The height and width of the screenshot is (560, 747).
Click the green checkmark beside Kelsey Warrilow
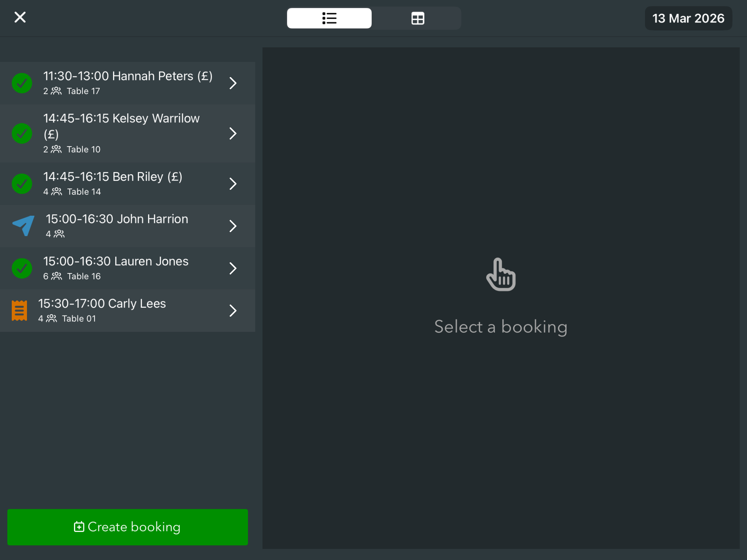click(22, 133)
